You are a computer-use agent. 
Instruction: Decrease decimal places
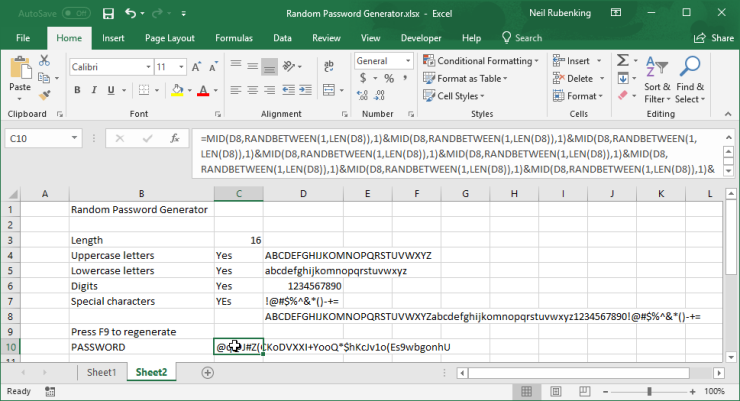click(379, 96)
